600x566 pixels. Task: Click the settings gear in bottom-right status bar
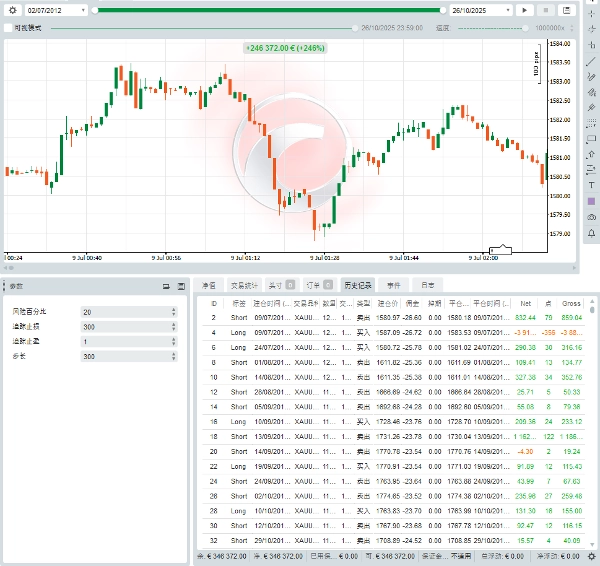(x=591, y=556)
